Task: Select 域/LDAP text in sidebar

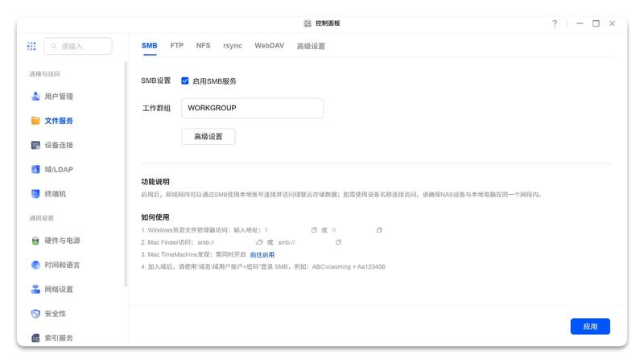Action: click(x=59, y=170)
